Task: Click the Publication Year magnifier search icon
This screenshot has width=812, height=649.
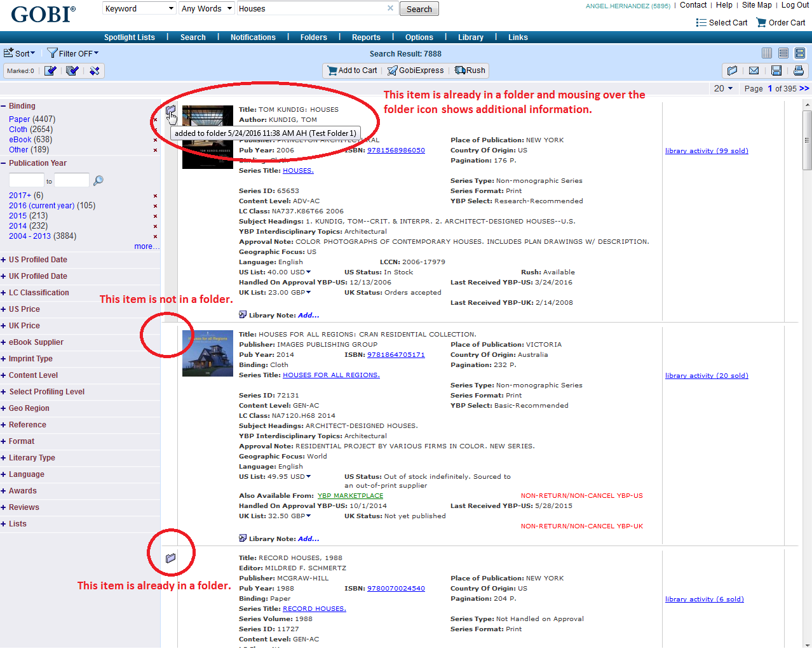Action: (98, 181)
